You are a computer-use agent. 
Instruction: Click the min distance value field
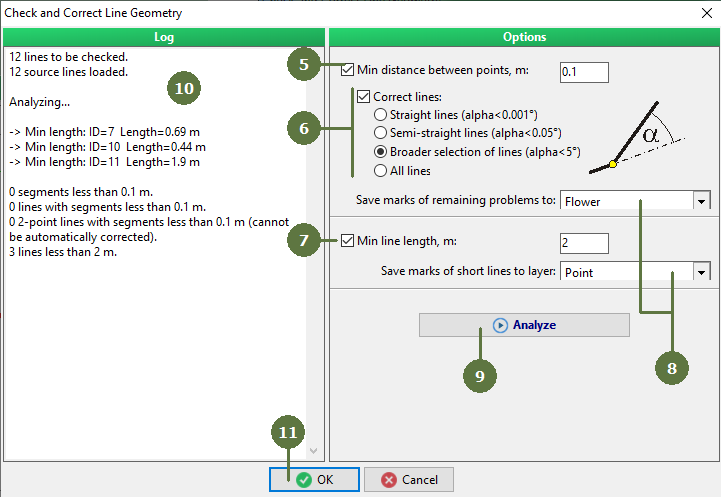(584, 72)
